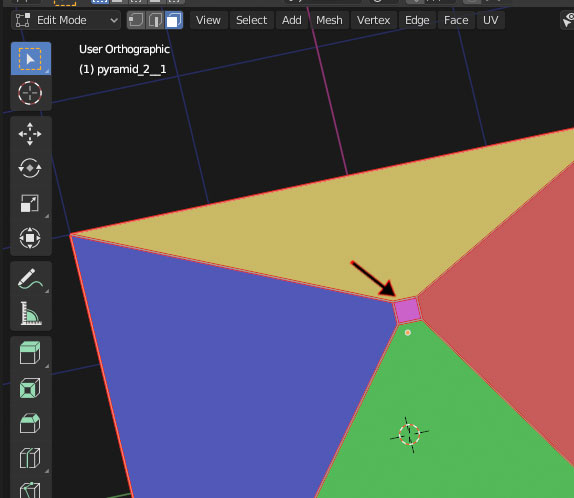The height and width of the screenshot is (498, 574).
Task: Pick the Rotate tool
Action: [31, 168]
